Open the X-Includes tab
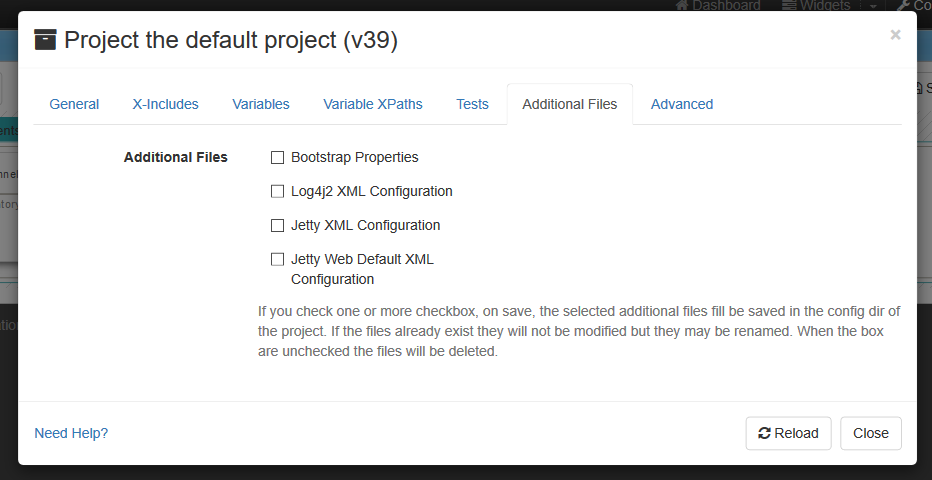 tap(165, 104)
